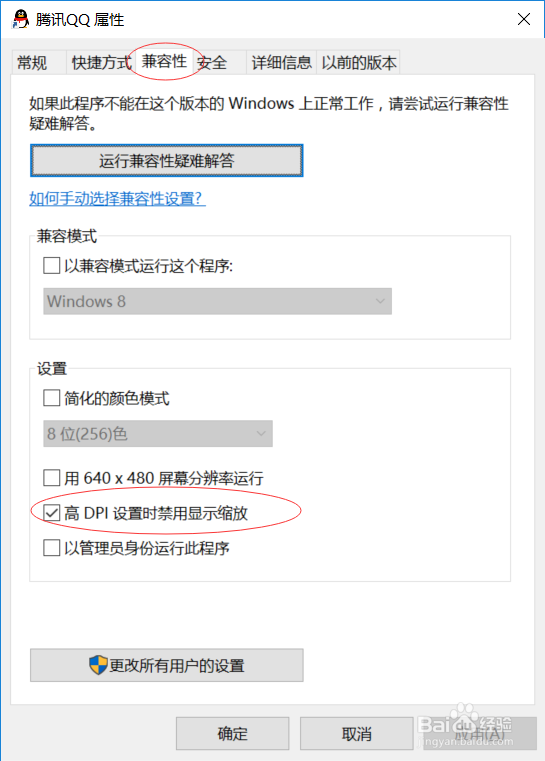The height and width of the screenshot is (761, 545).
Task: Open the 详细信息 tab
Action: (x=281, y=62)
